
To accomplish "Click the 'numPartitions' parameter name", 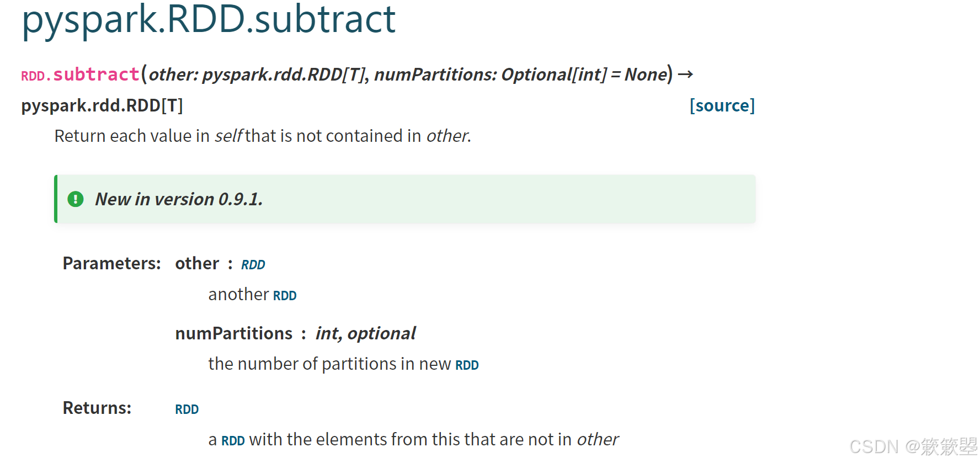I will 234,333.
